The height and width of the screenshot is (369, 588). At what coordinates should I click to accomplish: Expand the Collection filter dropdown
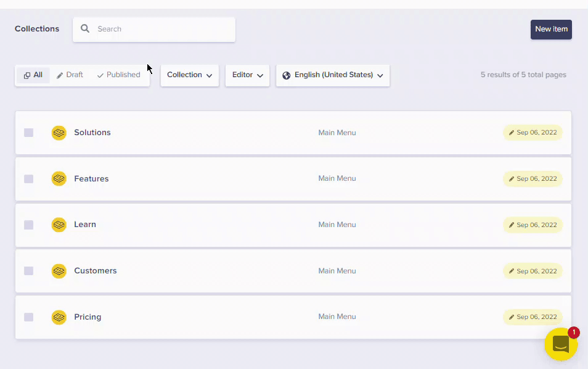tap(189, 75)
